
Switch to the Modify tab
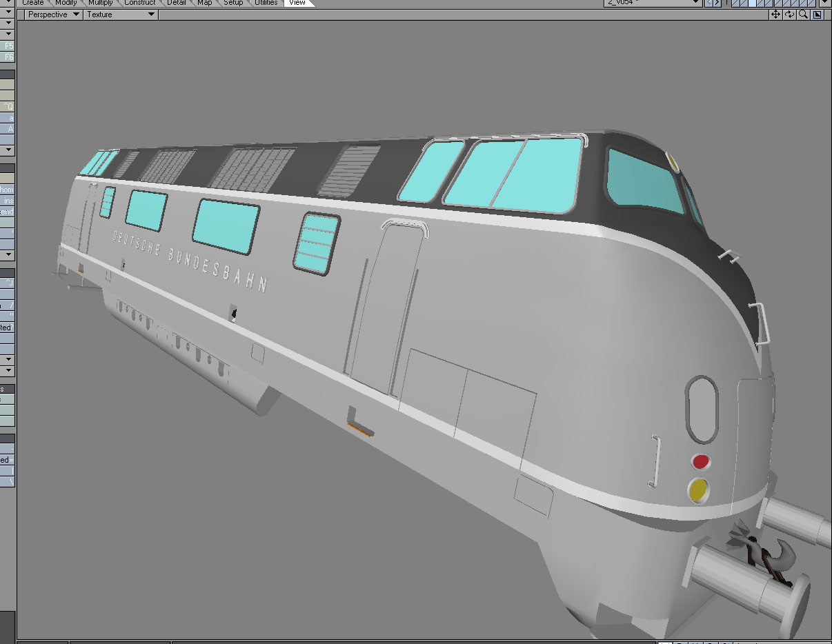(x=66, y=3)
